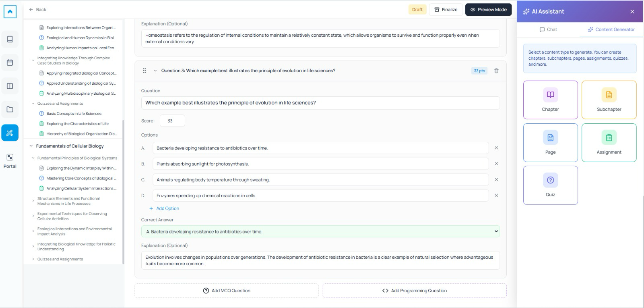Expand Ecological Interactions and Environmental Impact Analysis

tap(33, 231)
